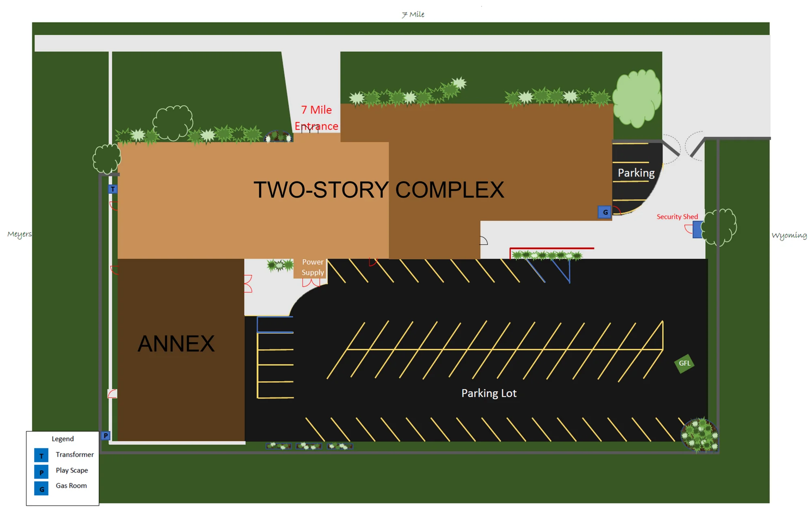The width and height of the screenshot is (812, 512).
Task: Click the ANNEX building label
Action: coord(176,344)
